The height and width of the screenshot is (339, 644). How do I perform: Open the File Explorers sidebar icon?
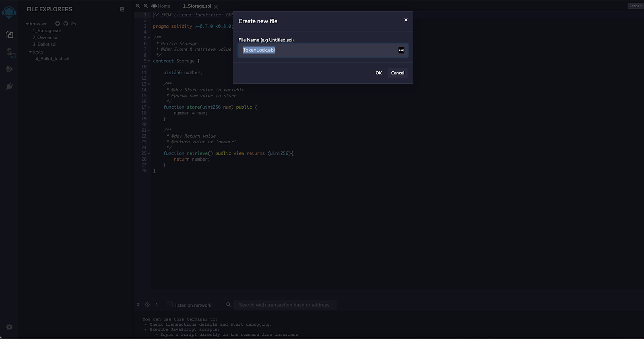[9, 35]
